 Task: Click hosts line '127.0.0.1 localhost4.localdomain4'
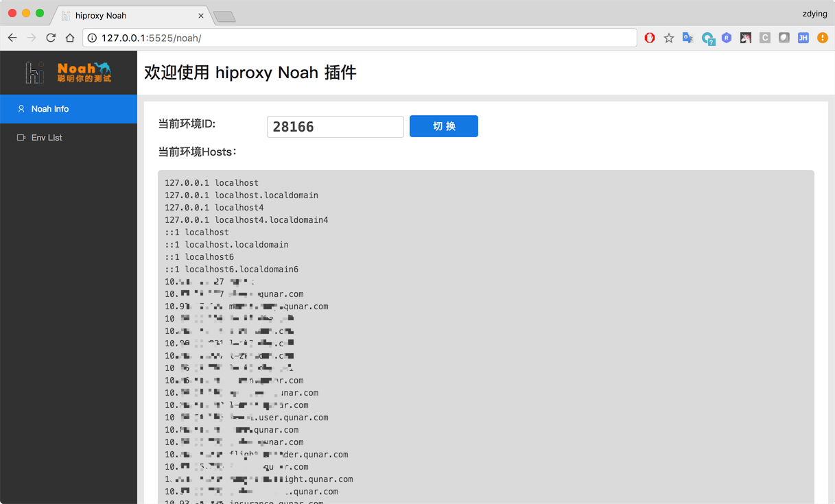tap(246, 220)
